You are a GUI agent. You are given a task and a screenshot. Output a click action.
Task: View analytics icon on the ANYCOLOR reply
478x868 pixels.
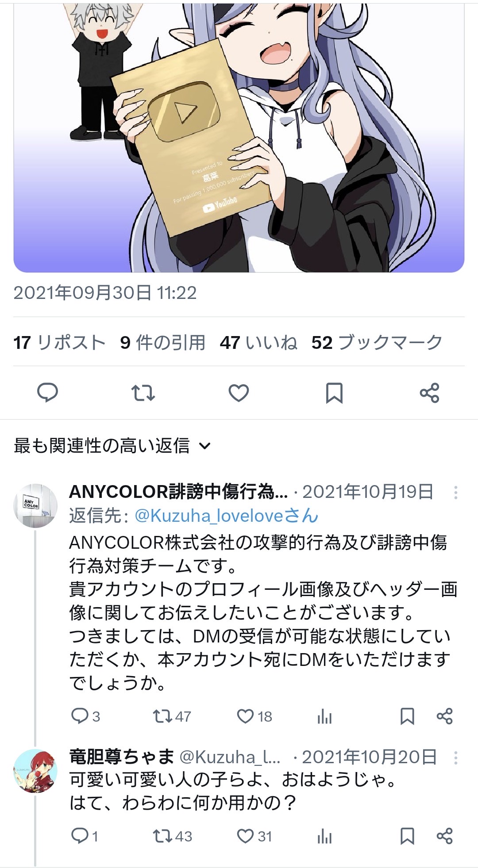click(x=324, y=716)
